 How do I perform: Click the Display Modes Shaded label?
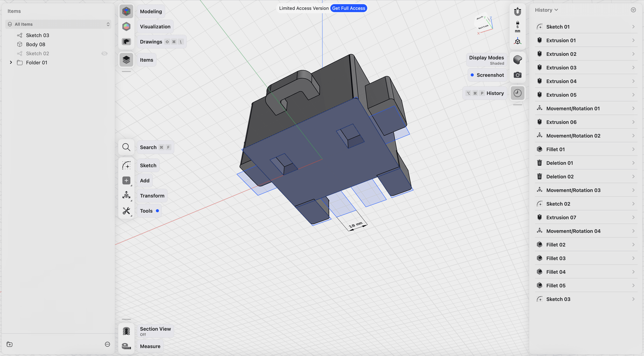point(487,60)
